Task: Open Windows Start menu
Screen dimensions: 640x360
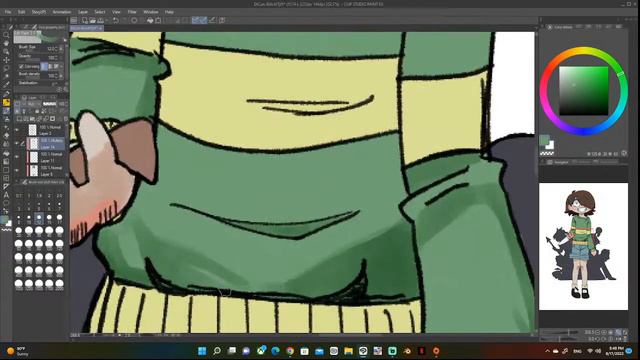Action: coord(202,351)
